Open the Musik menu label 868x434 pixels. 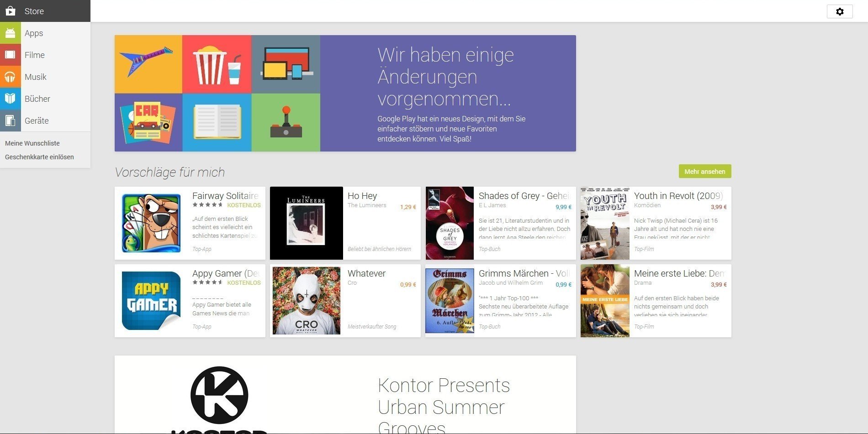click(x=36, y=77)
